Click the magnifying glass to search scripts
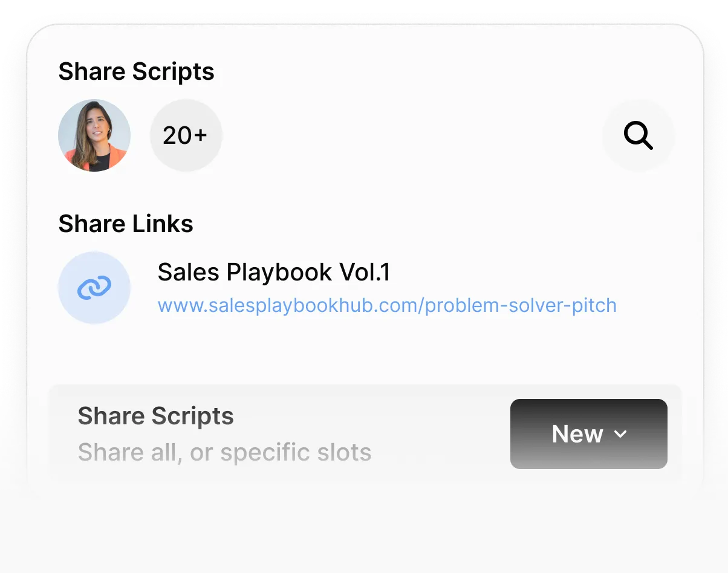Viewport: 728px width, 573px height. (x=639, y=135)
